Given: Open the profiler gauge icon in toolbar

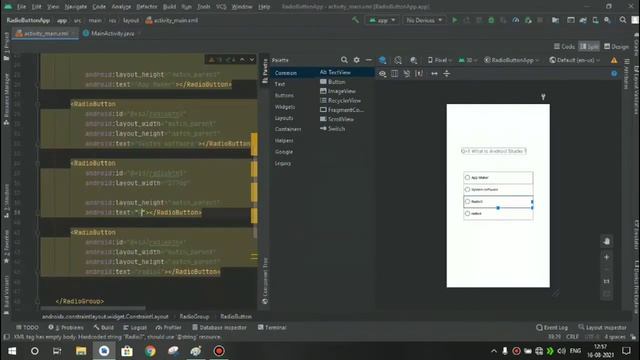Looking at the screenshot, I should click(x=516, y=20).
